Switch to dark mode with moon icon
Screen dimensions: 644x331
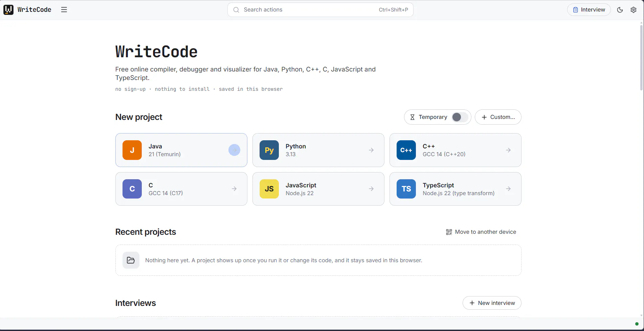tap(620, 10)
